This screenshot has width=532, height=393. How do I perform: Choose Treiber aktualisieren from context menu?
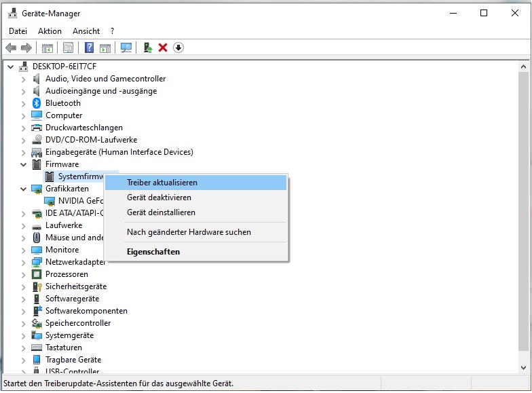point(162,183)
